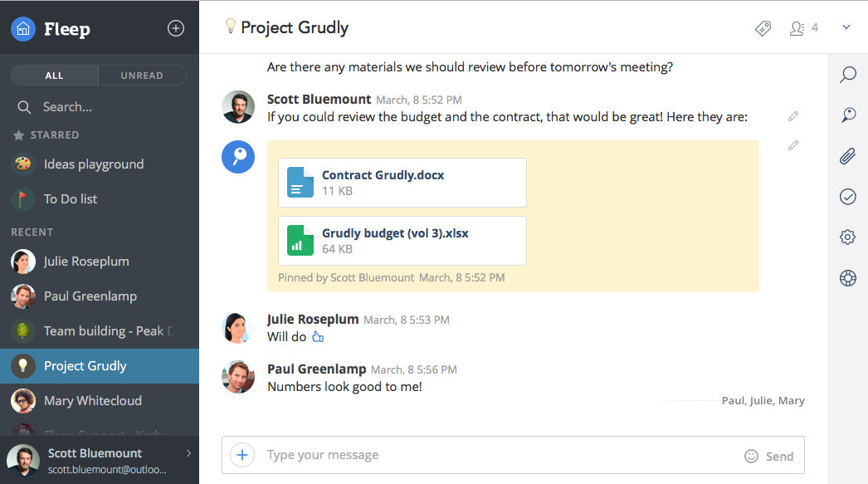Show attached files via paperclip icon

coord(847,156)
